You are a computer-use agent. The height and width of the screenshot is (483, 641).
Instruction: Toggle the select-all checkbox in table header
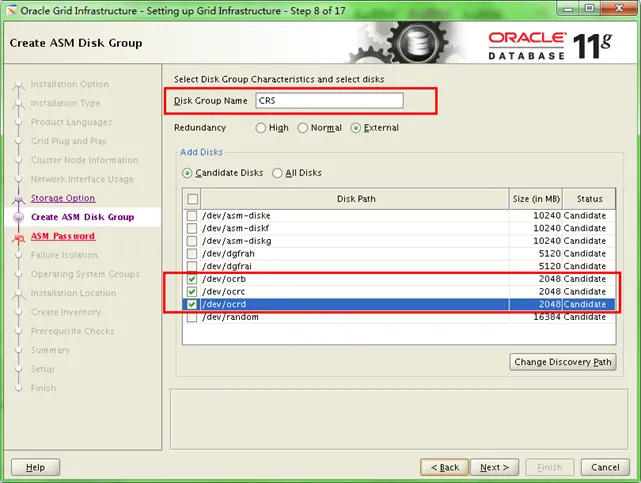[192, 198]
